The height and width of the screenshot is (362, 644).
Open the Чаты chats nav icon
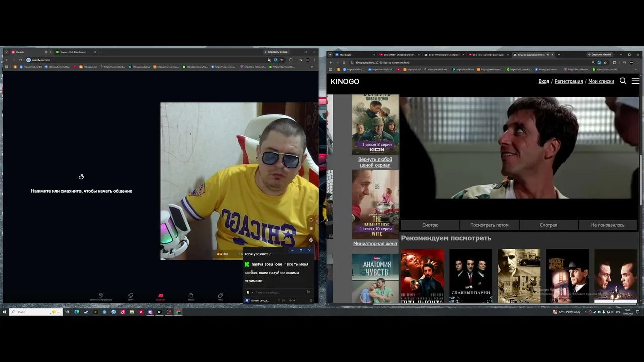(220, 297)
